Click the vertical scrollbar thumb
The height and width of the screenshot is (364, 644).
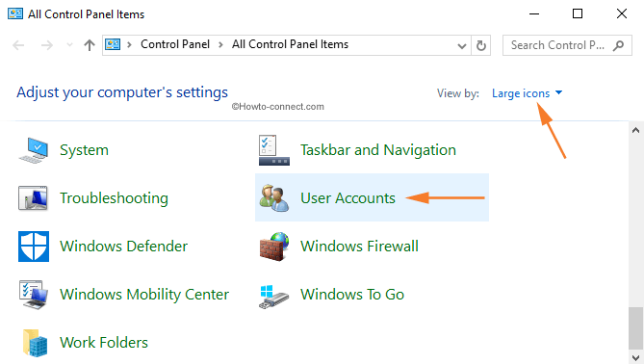(635, 327)
